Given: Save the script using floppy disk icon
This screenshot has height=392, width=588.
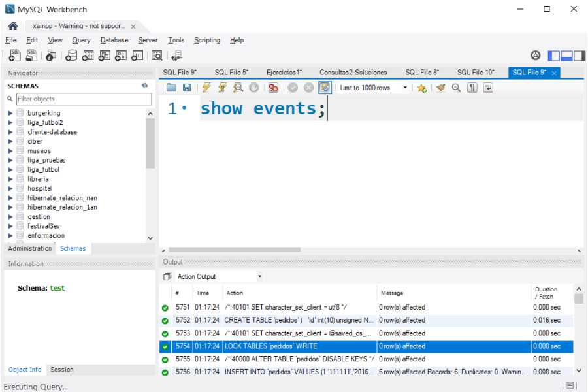Looking at the screenshot, I should click(x=187, y=88).
